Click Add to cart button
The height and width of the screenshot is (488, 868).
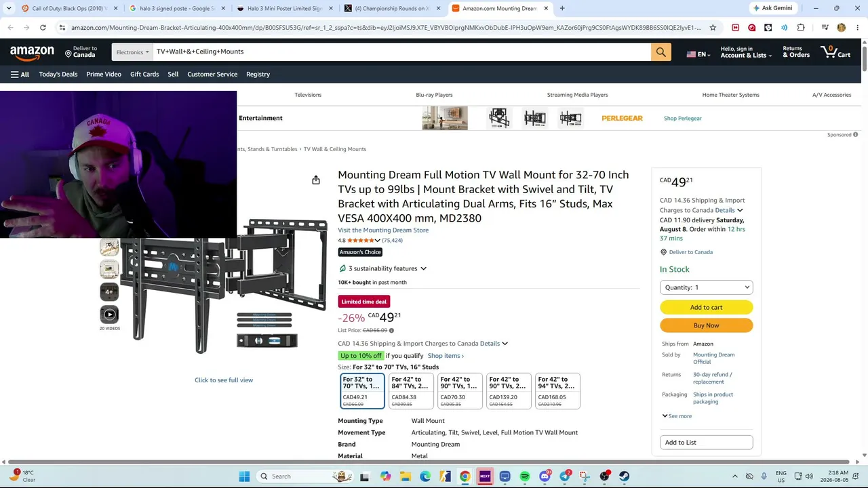click(x=706, y=307)
